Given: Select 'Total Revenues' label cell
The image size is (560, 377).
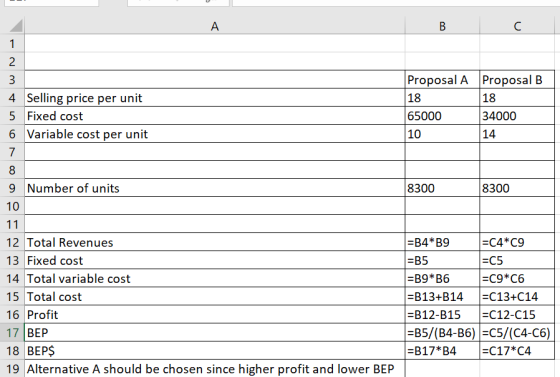Looking at the screenshot, I should pos(215,242).
